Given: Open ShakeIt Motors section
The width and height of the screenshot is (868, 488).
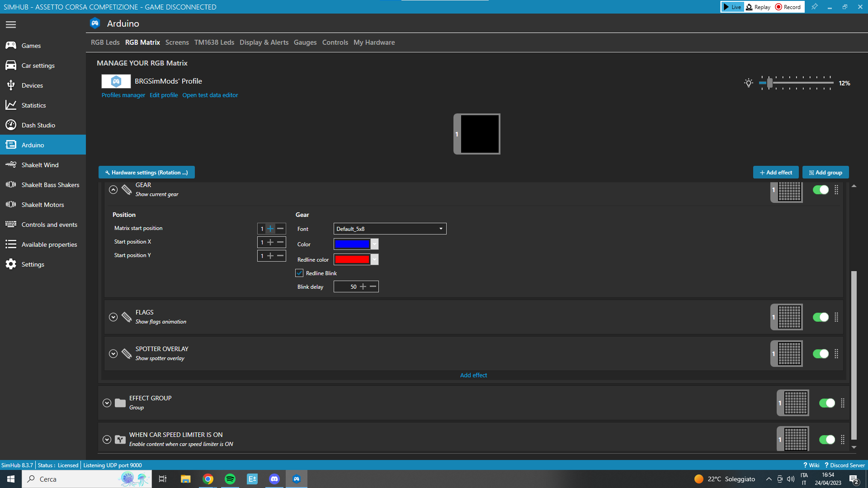Looking at the screenshot, I should [43, 205].
